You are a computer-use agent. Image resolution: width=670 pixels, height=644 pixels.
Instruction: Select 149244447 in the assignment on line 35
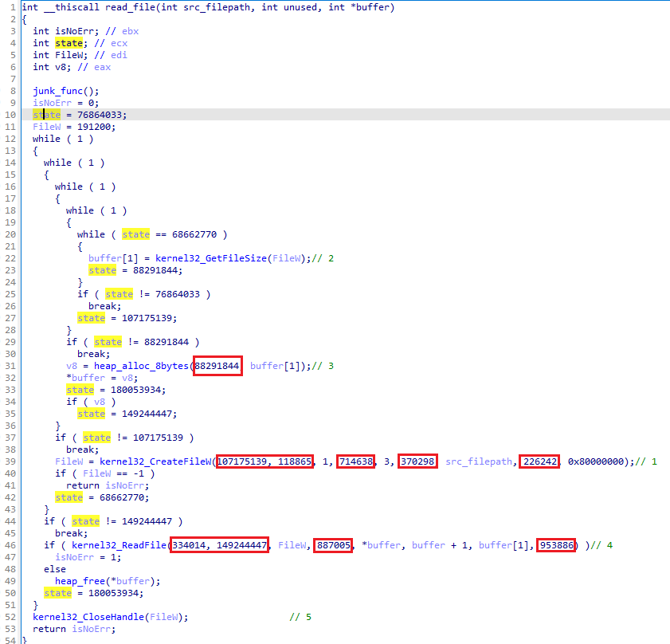tap(147, 414)
